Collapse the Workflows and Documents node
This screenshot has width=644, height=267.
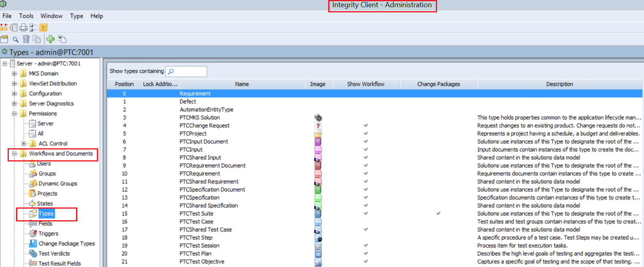coord(14,153)
